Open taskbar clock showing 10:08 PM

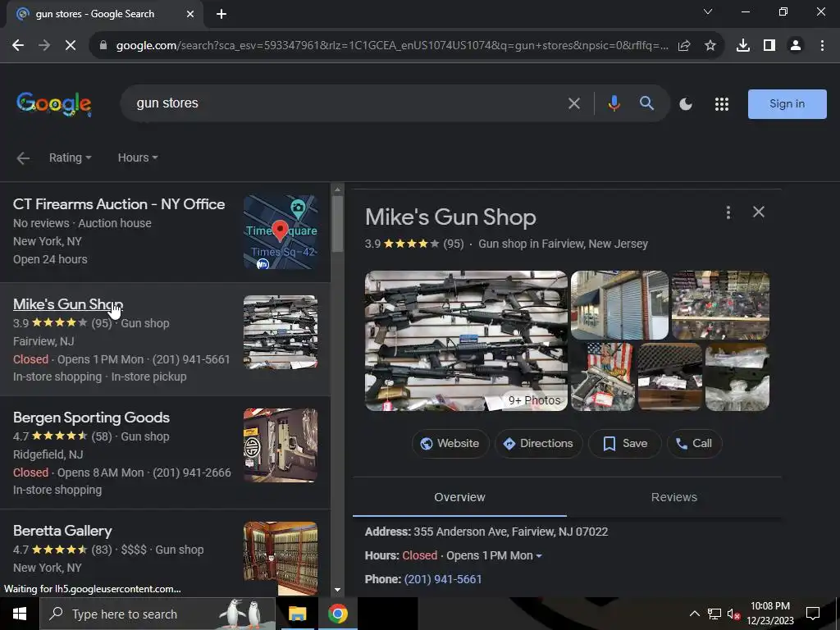pyautogui.click(x=770, y=614)
